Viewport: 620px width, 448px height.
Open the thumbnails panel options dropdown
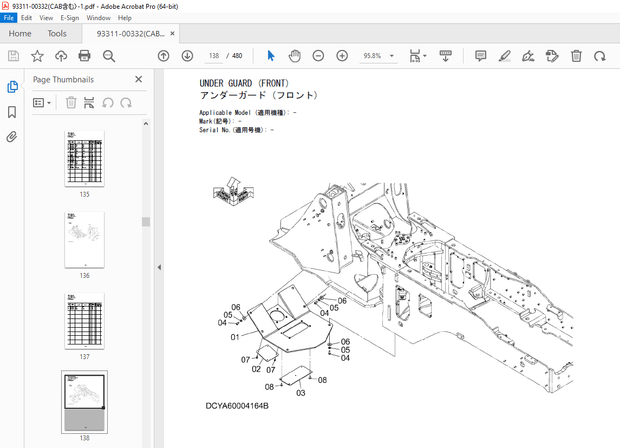42,103
